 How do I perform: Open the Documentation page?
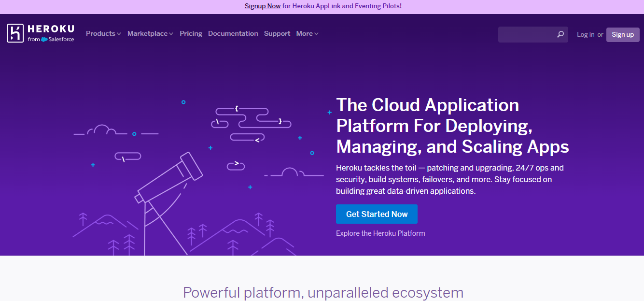233,33
